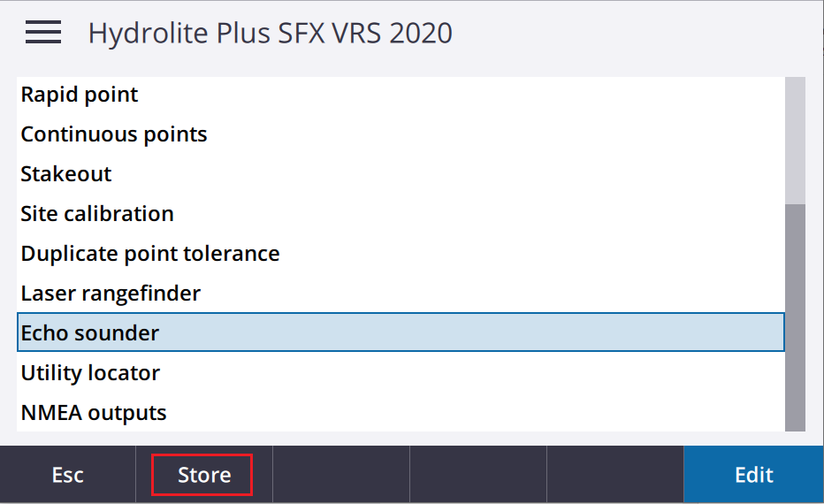Click the empty softkey next to Store

tap(341, 475)
